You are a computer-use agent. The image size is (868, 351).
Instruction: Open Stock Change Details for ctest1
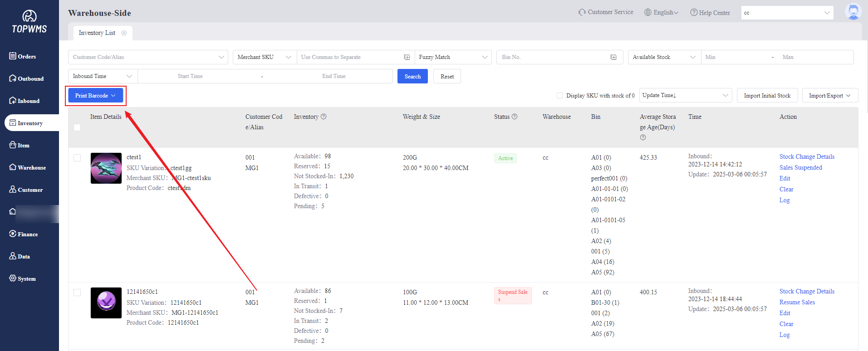(807, 156)
